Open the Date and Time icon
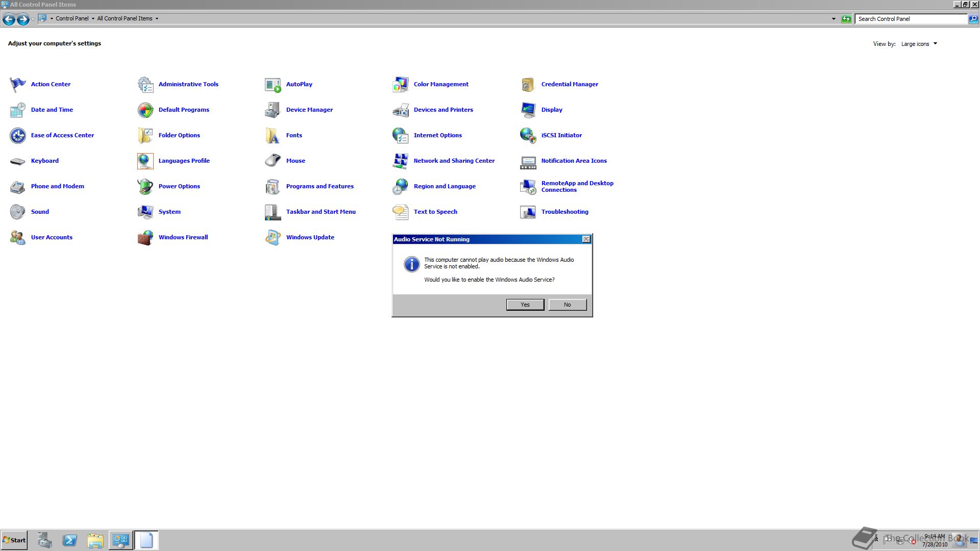Screen dimensions: 980x551 click(18, 110)
